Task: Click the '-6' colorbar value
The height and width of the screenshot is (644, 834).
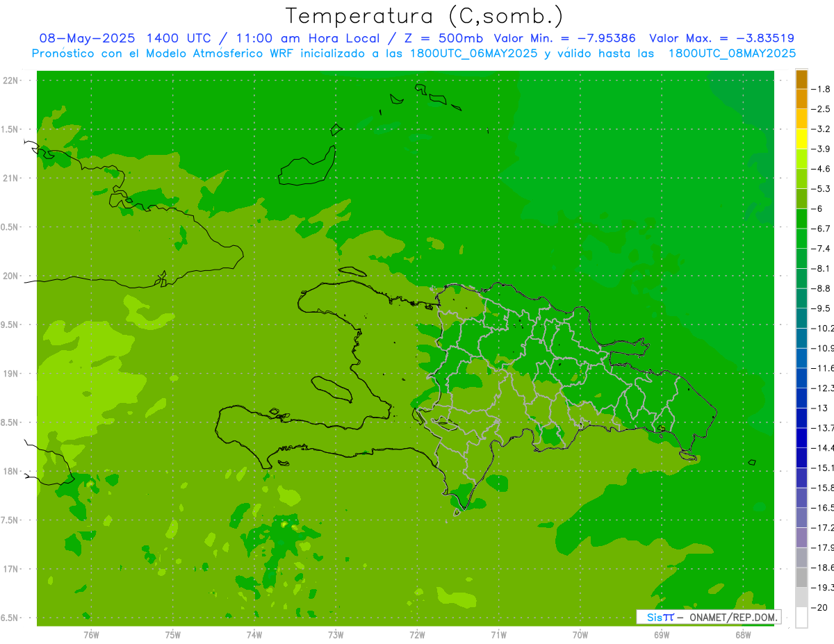Action: (817, 208)
